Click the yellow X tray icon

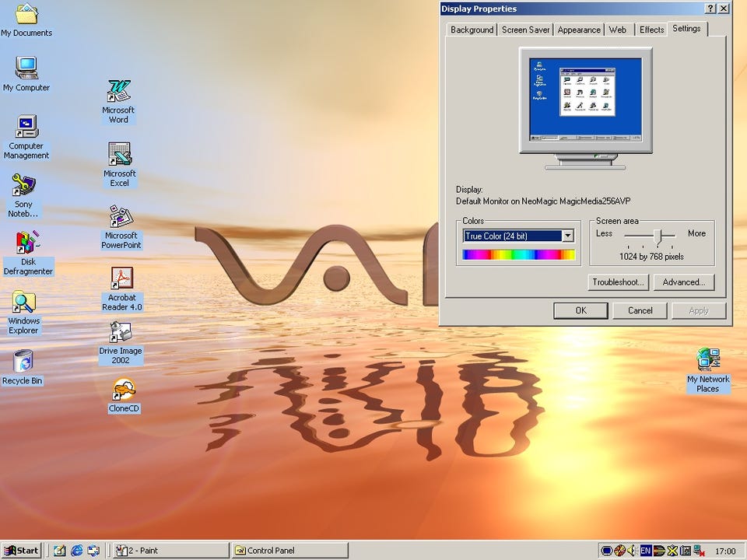pyautogui.click(x=672, y=551)
